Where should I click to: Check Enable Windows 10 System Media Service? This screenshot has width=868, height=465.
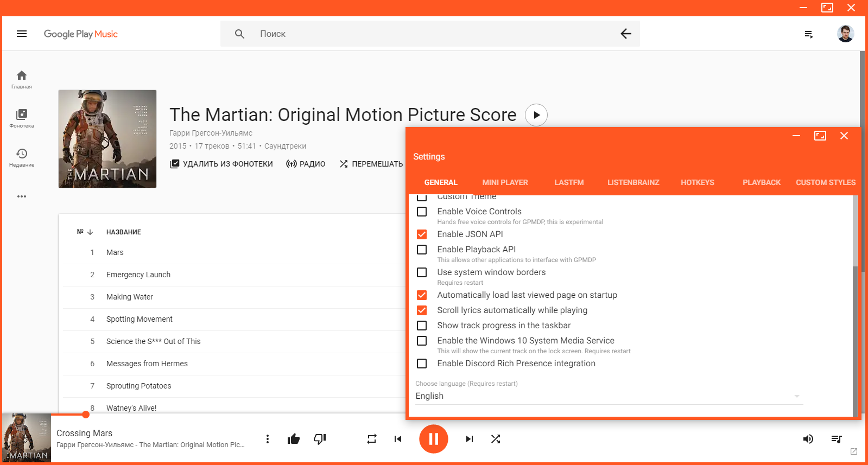[x=422, y=341]
